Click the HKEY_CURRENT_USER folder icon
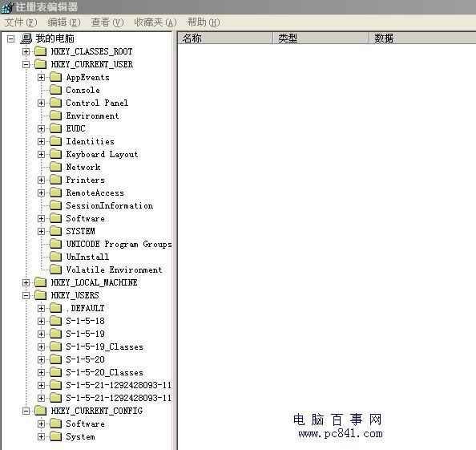The height and width of the screenshot is (450, 476). click(x=40, y=64)
